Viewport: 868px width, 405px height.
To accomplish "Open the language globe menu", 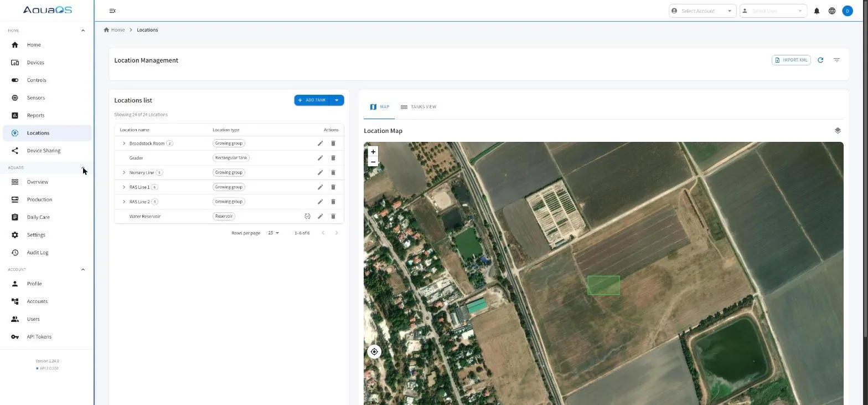I will (x=831, y=11).
